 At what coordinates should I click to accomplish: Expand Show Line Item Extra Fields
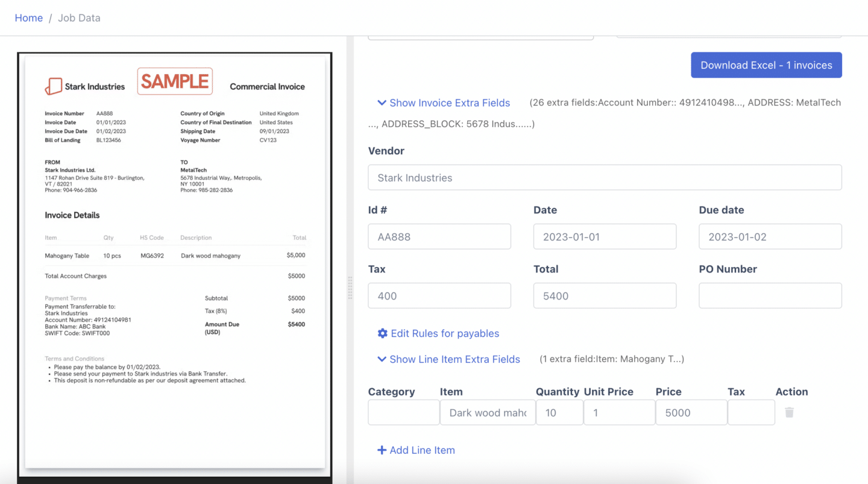coord(448,359)
